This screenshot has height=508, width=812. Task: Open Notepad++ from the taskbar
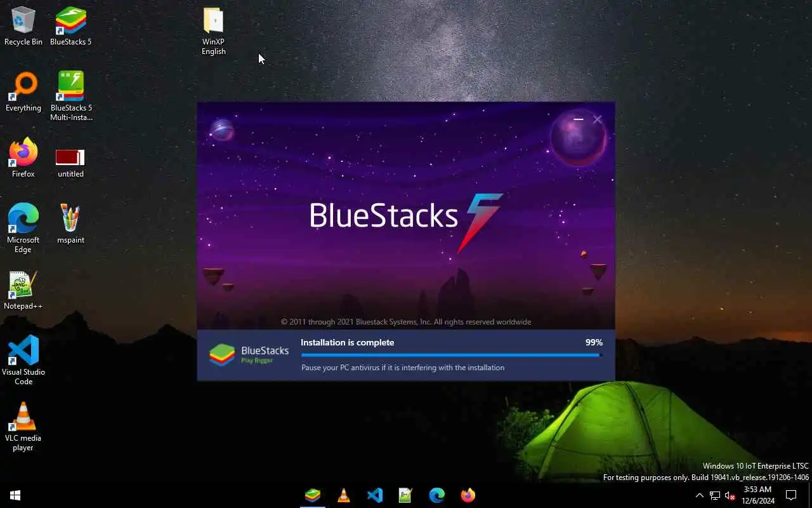406,495
